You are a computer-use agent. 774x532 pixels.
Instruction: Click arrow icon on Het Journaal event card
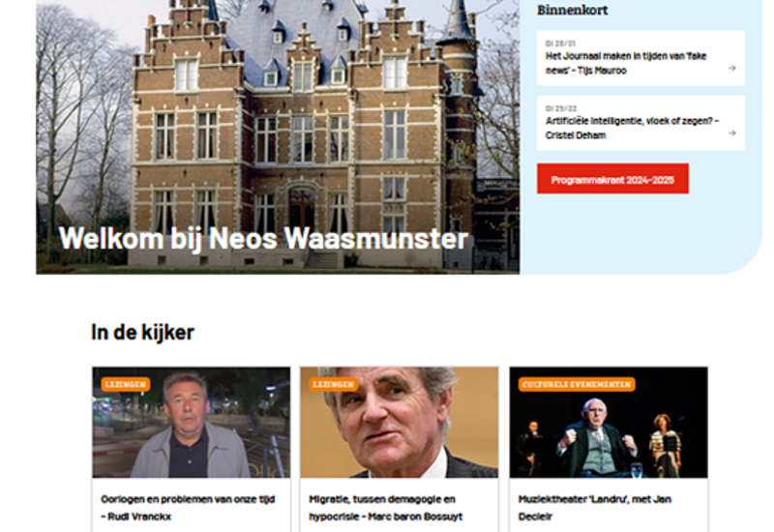(x=731, y=68)
